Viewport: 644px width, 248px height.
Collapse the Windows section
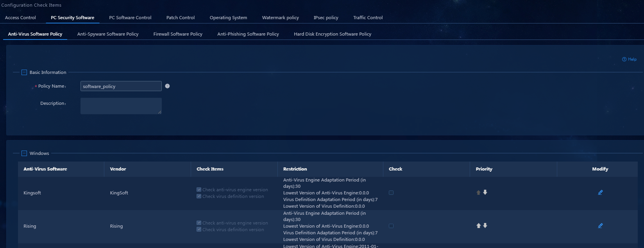(x=24, y=153)
